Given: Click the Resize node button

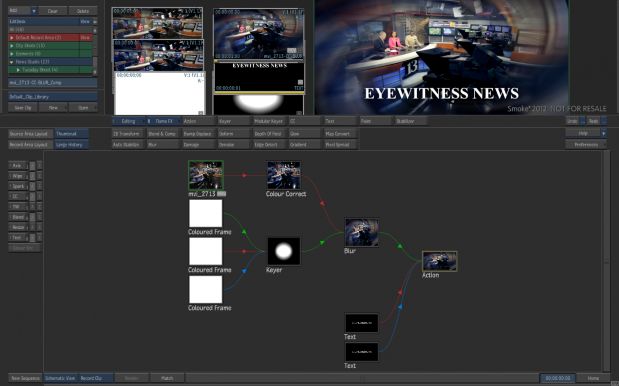Looking at the screenshot, I should pos(18,227).
